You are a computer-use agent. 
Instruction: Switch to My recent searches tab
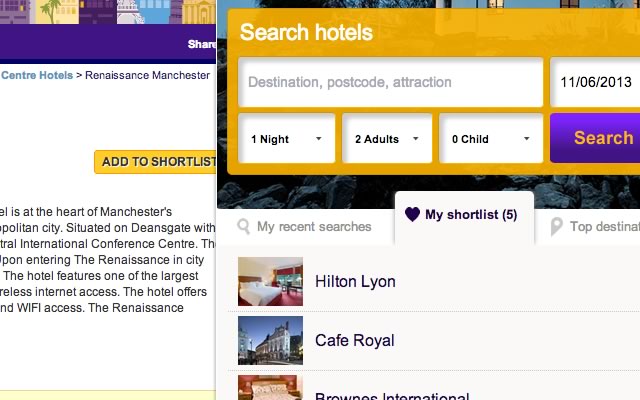(304, 227)
